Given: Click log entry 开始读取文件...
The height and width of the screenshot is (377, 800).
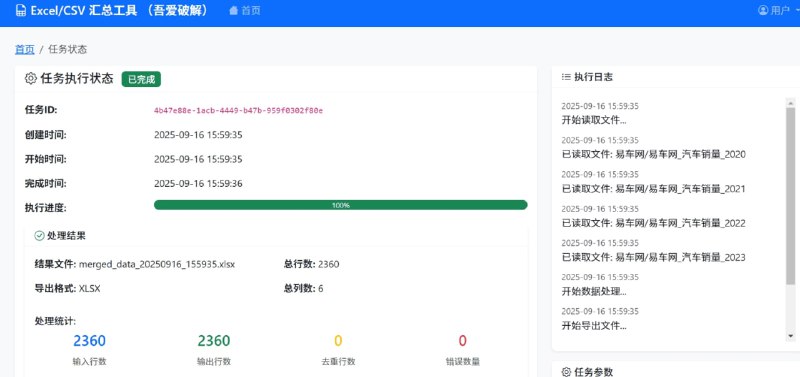Looking at the screenshot, I should (x=594, y=120).
